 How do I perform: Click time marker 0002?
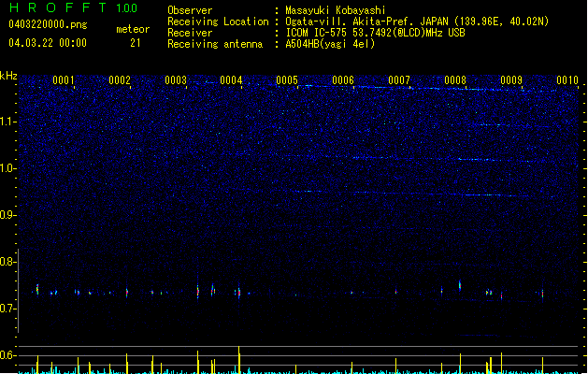click(120, 79)
